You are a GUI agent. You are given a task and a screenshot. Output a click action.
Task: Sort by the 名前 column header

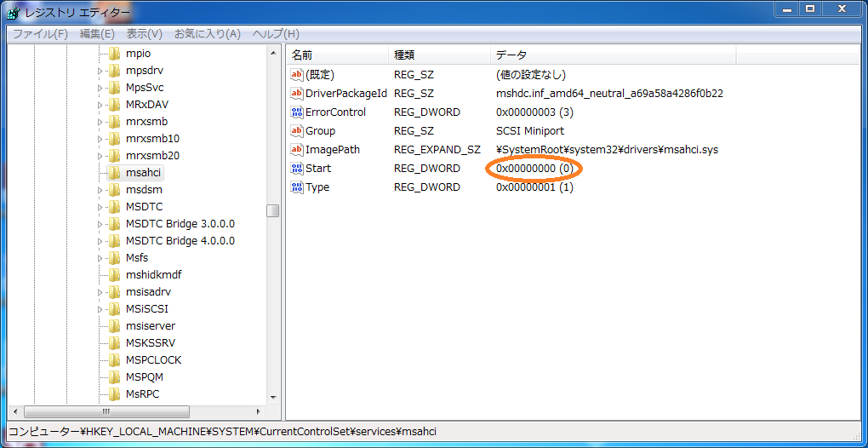point(337,55)
